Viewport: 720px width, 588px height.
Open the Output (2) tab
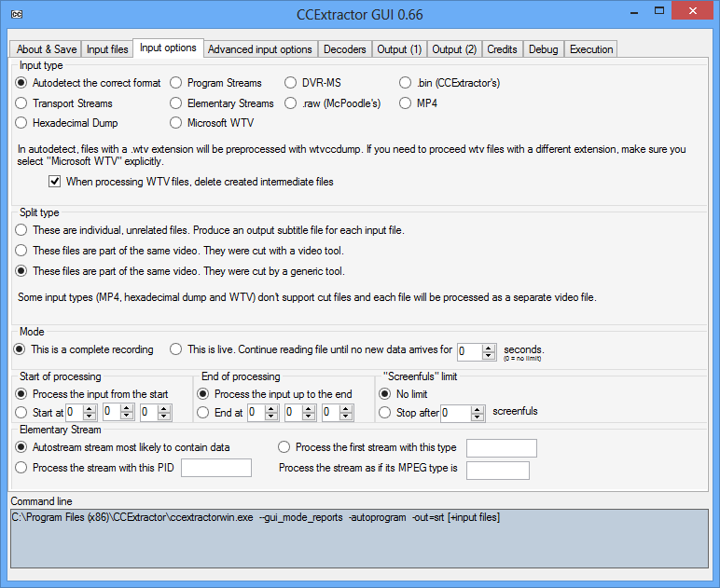click(x=454, y=49)
